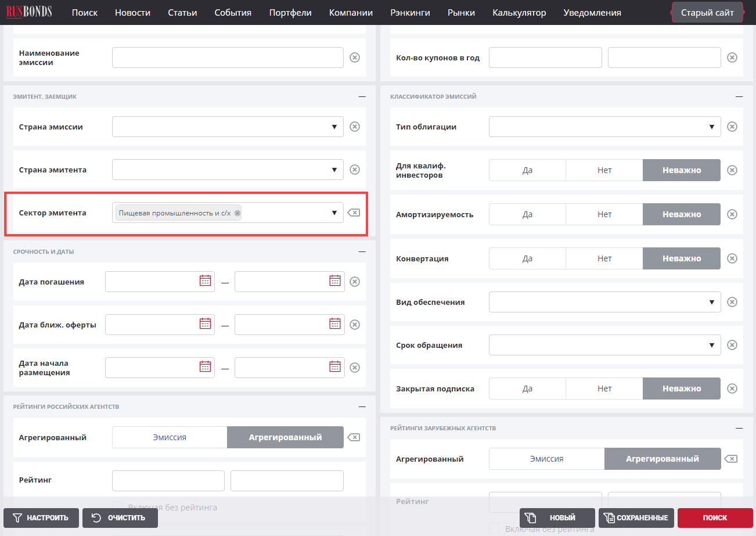The image size is (756, 536).
Task: Clear the Сектор эмитента field with the backspace icon
Action: 354,213
